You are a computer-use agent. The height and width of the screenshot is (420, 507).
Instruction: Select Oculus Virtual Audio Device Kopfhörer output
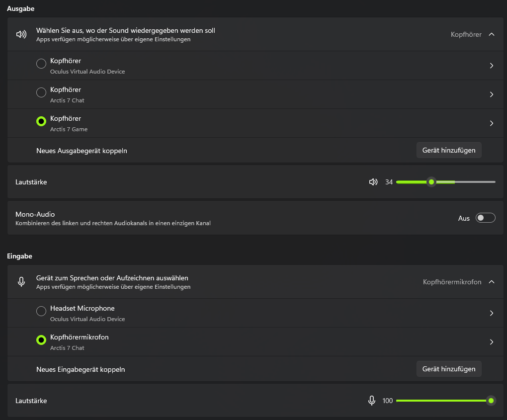[x=41, y=64]
